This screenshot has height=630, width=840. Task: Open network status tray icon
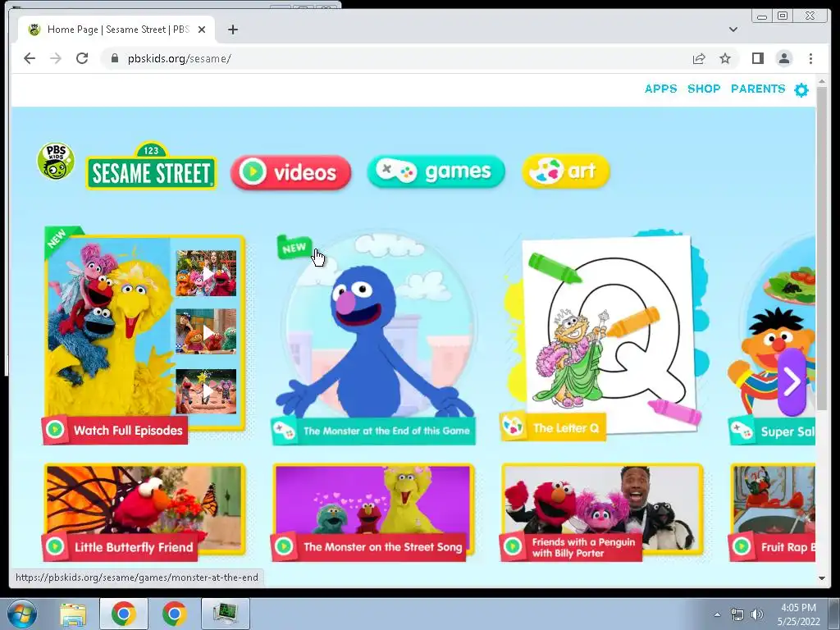(737, 614)
